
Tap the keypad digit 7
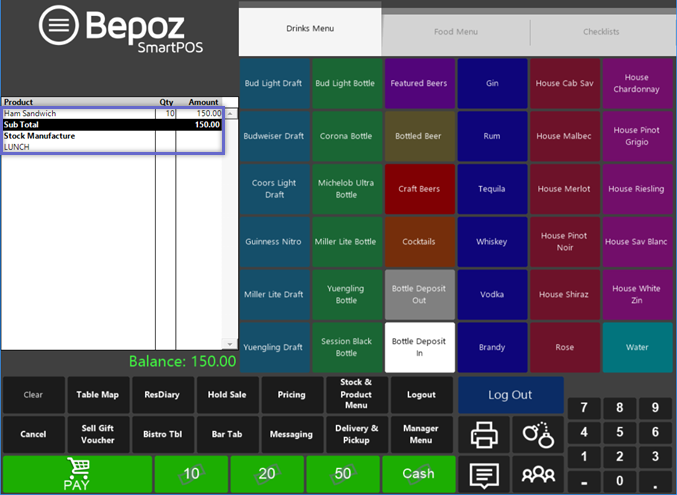point(584,408)
